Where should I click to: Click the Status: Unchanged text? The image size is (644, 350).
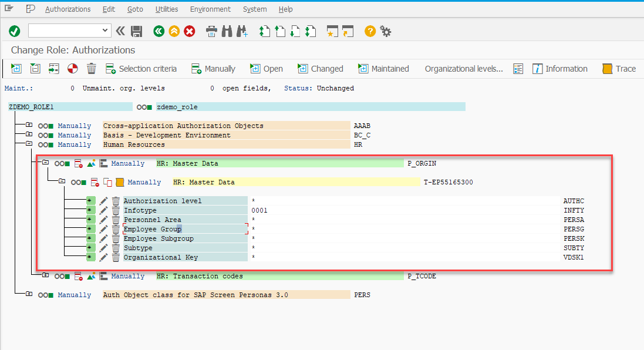click(x=319, y=88)
